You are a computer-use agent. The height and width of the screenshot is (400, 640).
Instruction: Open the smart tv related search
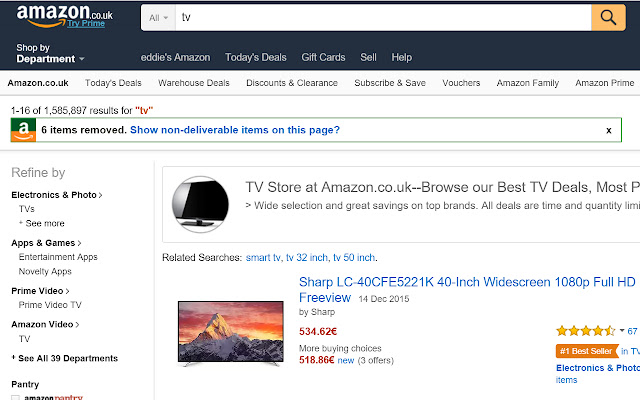coord(263,258)
